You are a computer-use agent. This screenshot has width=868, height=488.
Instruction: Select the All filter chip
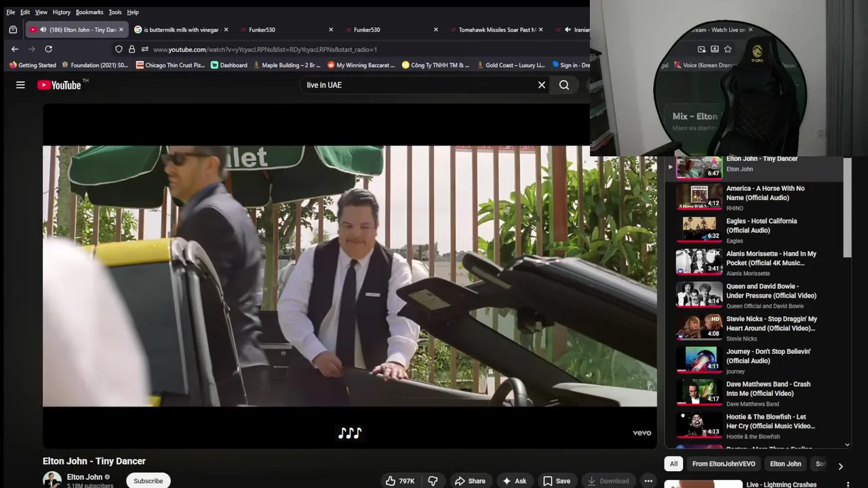(673, 464)
